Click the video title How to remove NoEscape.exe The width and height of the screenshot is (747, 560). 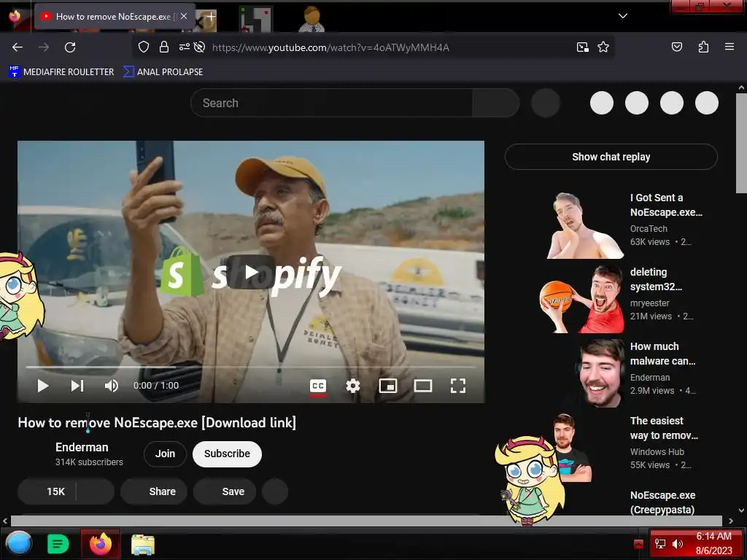157,423
